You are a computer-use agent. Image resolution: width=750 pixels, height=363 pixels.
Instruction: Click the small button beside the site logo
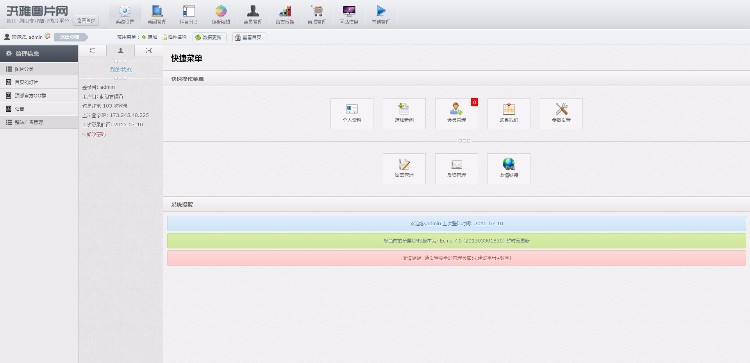click(87, 21)
